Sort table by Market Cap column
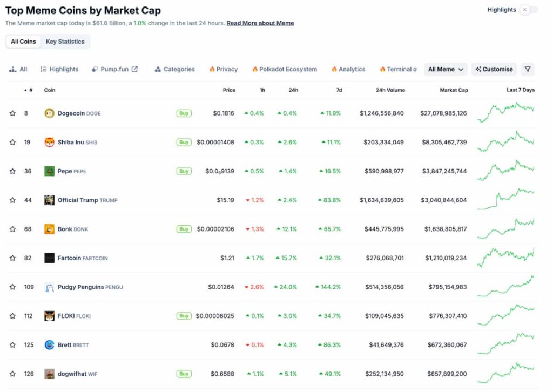 tap(454, 90)
